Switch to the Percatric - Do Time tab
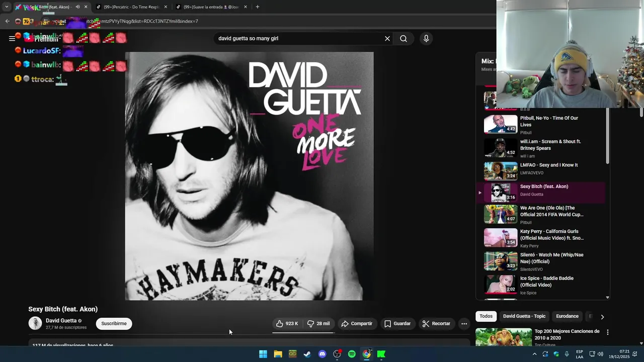 [131, 7]
